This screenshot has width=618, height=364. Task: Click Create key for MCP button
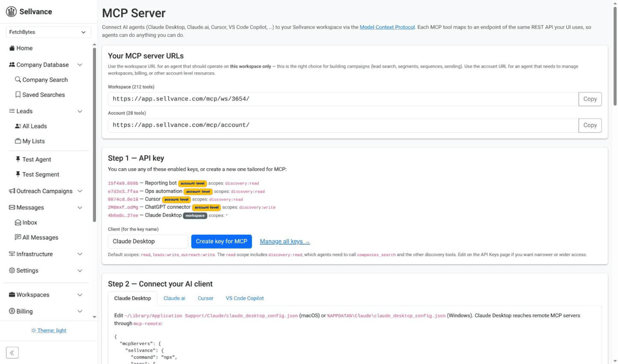pos(221,241)
